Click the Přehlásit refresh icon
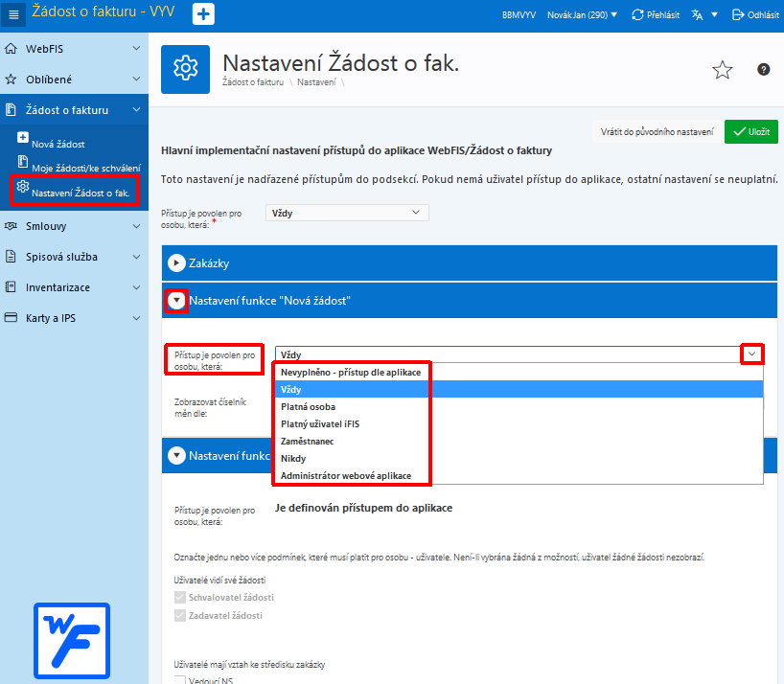The width and height of the screenshot is (784, 684). click(637, 15)
